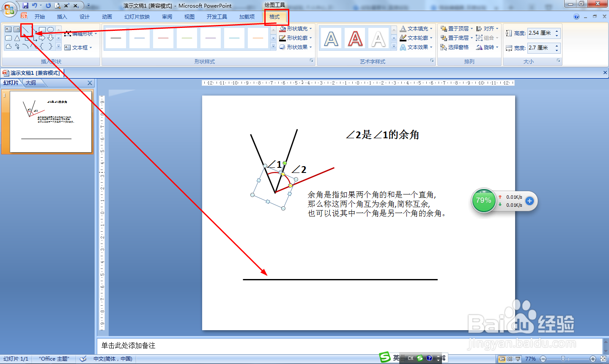
Task: Choose the right brace shape
Action: pyautogui.click(x=51, y=47)
